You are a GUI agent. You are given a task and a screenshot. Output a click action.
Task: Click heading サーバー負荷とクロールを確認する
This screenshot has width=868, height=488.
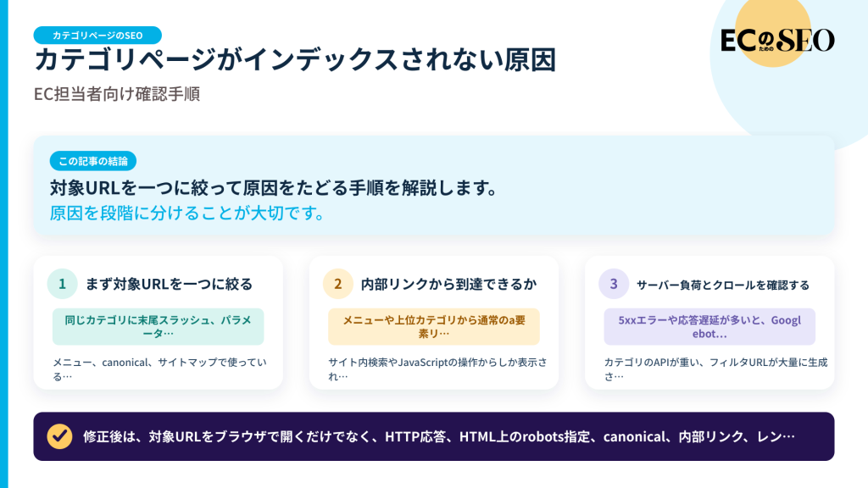click(x=723, y=285)
